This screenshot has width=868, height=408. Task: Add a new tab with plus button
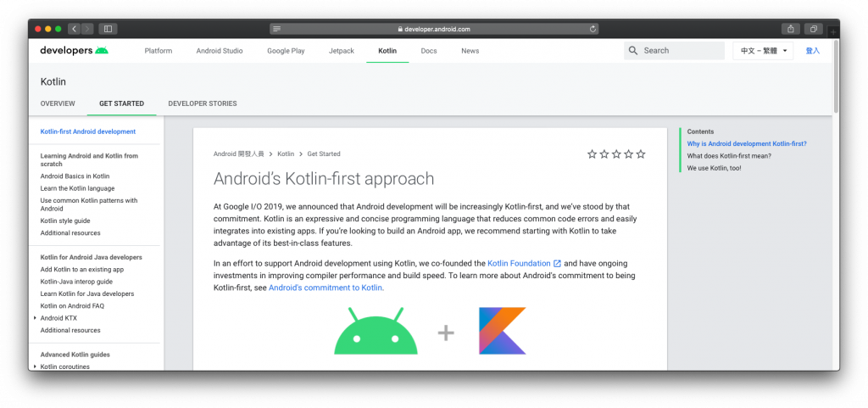833,33
